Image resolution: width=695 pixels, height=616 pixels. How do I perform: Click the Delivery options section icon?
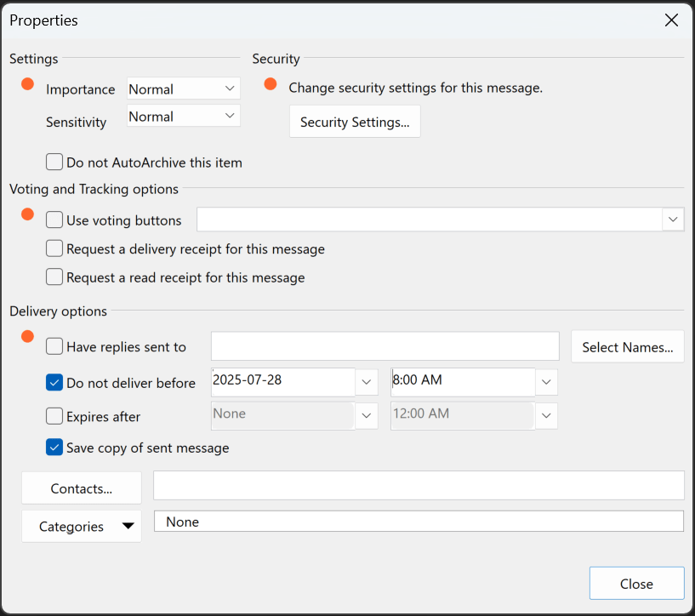pos(27,337)
